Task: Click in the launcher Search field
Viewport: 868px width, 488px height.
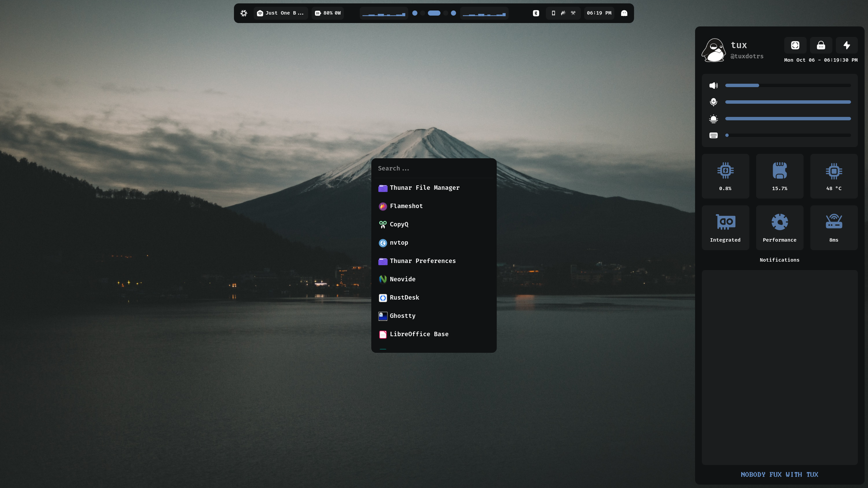Action: click(x=433, y=168)
